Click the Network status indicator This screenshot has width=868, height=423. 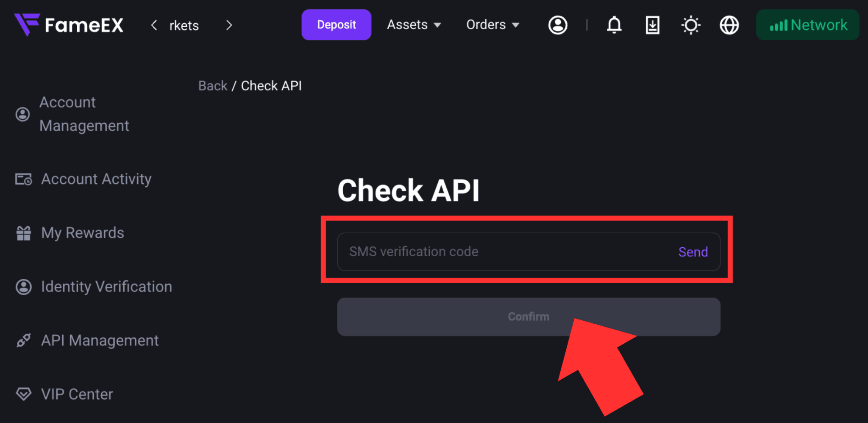coord(808,25)
